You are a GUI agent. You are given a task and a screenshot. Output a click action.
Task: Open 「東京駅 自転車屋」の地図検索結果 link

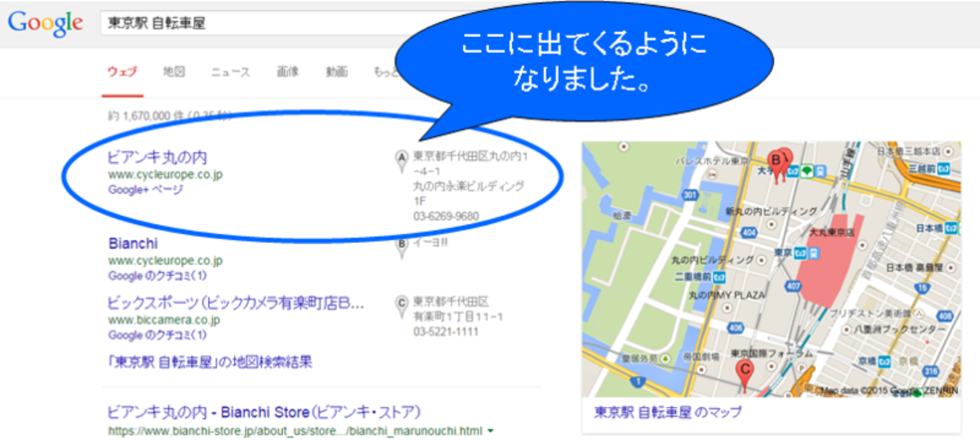[210, 362]
